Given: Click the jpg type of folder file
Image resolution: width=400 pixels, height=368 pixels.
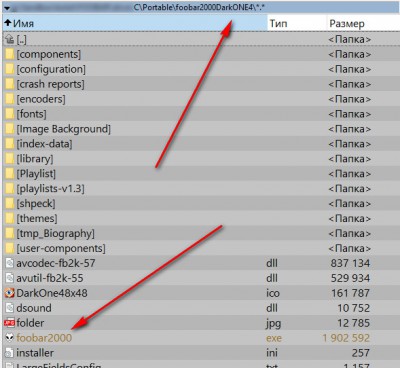Looking at the screenshot, I should [273, 323].
